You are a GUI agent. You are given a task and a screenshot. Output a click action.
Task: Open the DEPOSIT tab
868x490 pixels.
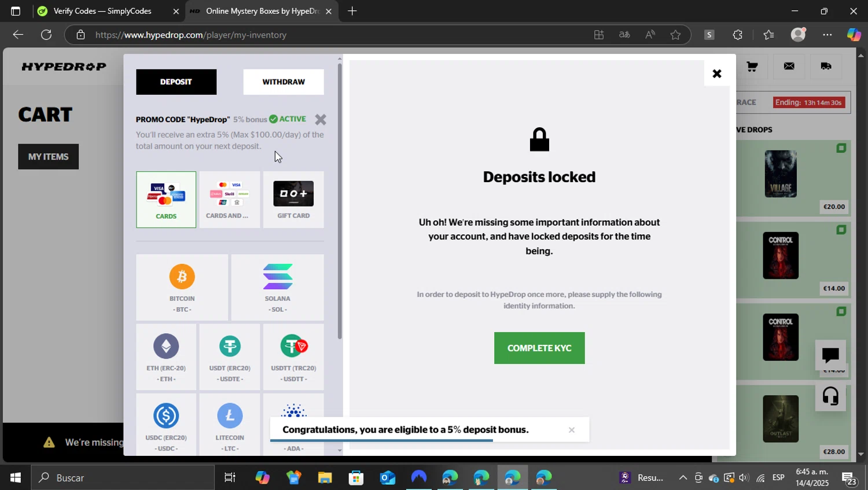tap(176, 82)
